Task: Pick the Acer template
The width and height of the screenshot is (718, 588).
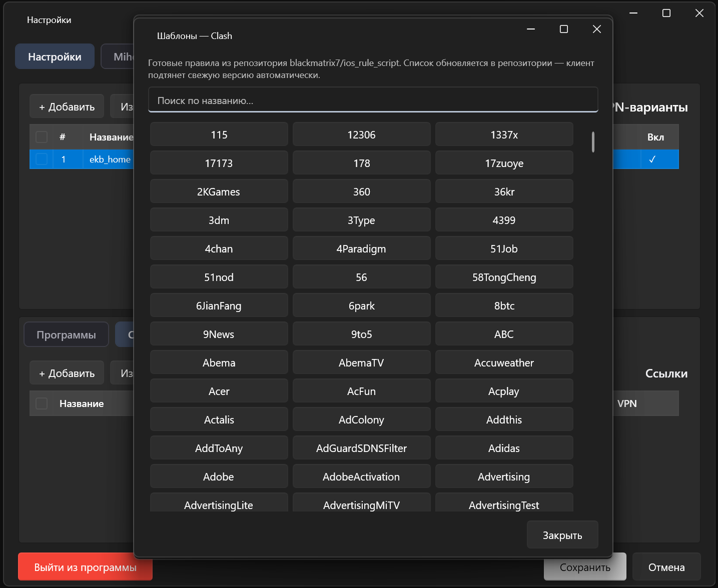Action: (219, 391)
